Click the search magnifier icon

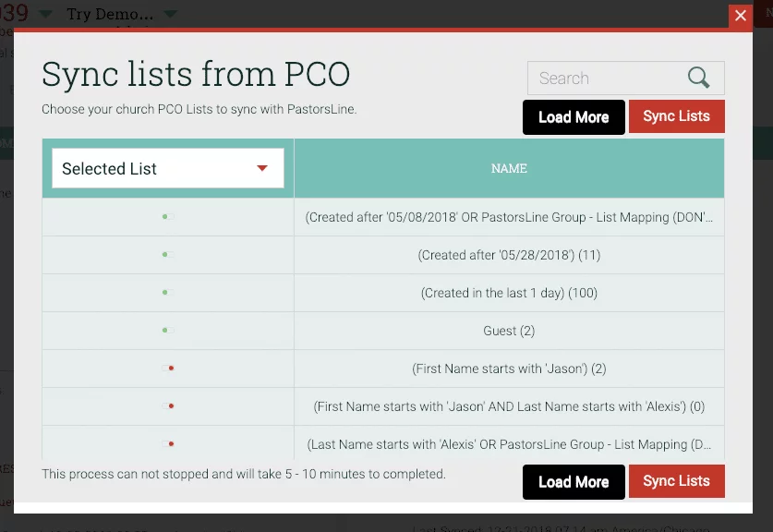[698, 78]
